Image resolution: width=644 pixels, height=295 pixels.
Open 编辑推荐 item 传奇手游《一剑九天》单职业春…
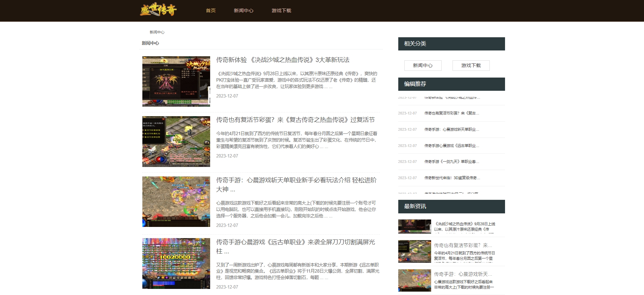coord(452,162)
